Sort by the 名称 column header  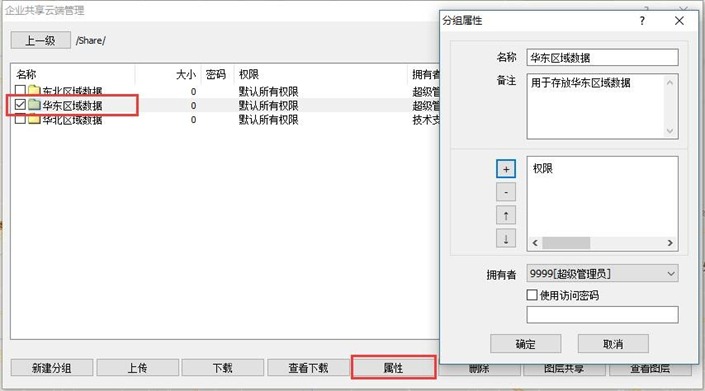point(73,74)
